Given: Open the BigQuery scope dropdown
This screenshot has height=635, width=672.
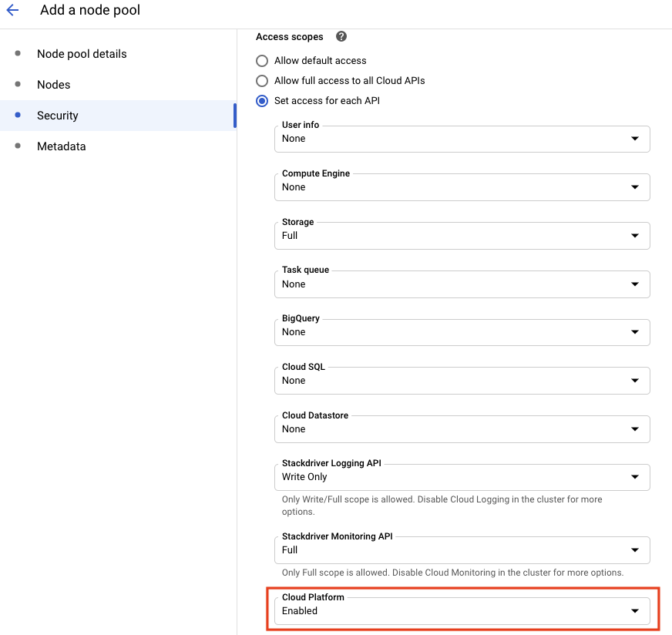Looking at the screenshot, I should [x=462, y=332].
